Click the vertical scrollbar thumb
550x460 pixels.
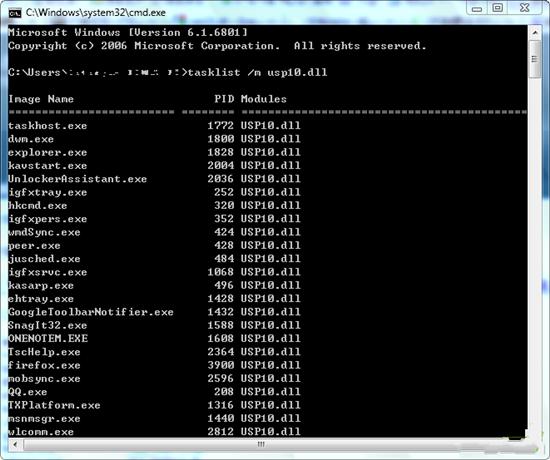(535, 59)
